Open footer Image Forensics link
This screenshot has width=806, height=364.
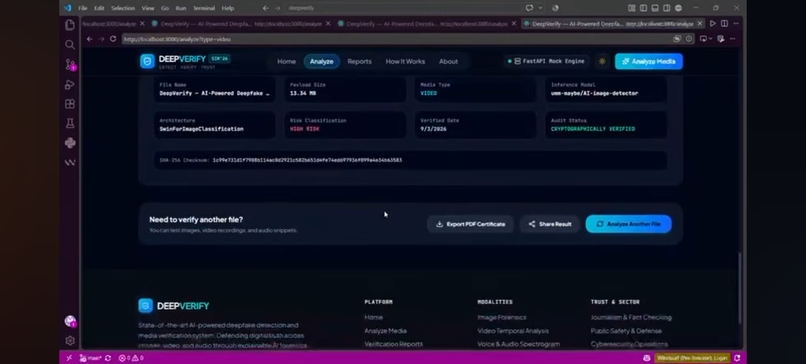502,318
